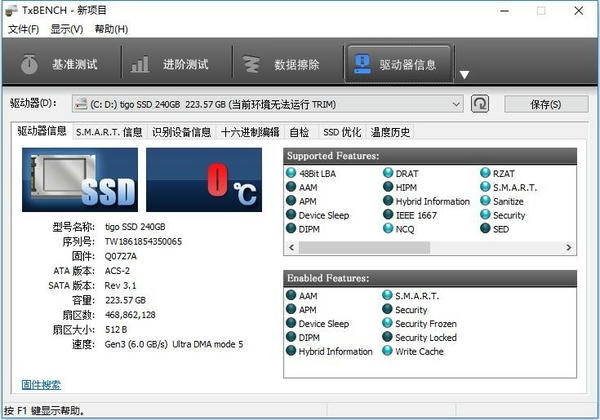600x420 pixels.
Task: Open the 文件(F) menu
Action: [24, 29]
